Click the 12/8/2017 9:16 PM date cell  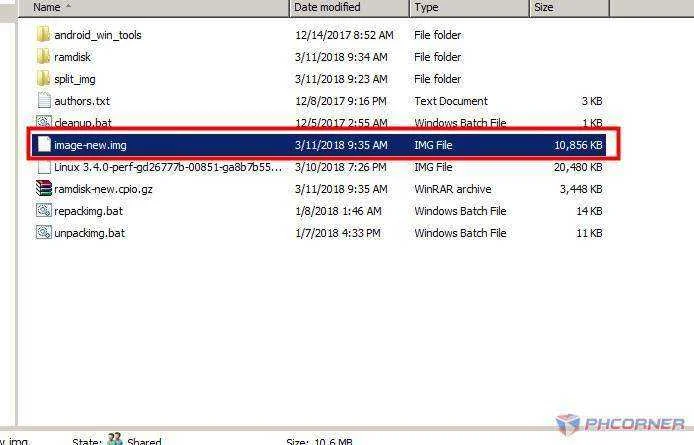pyautogui.click(x=341, y=101)
